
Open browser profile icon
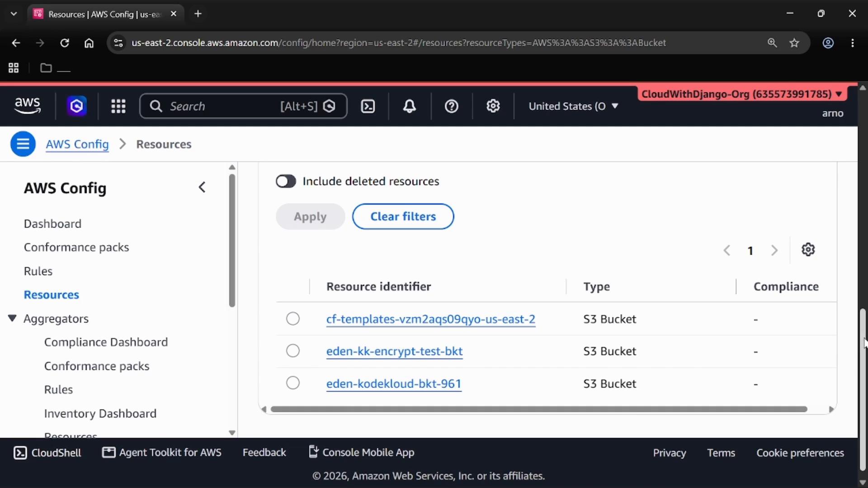click(x=828, y=43)
